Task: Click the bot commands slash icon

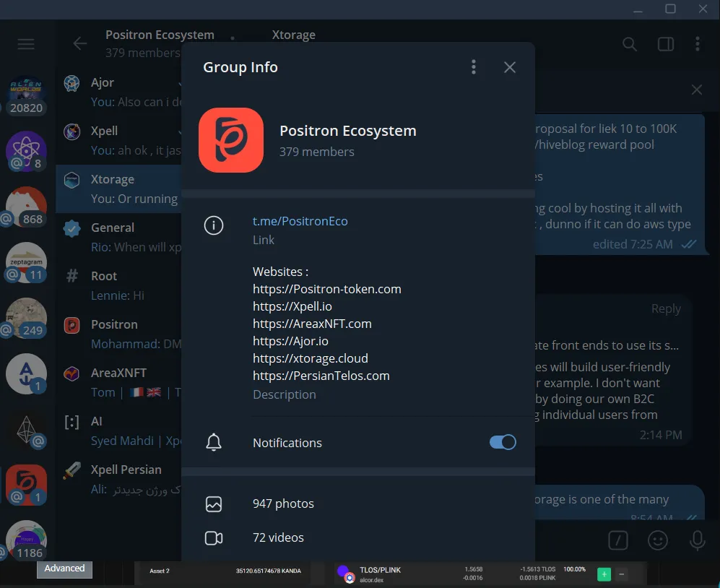Action: [x=618, y=540]
